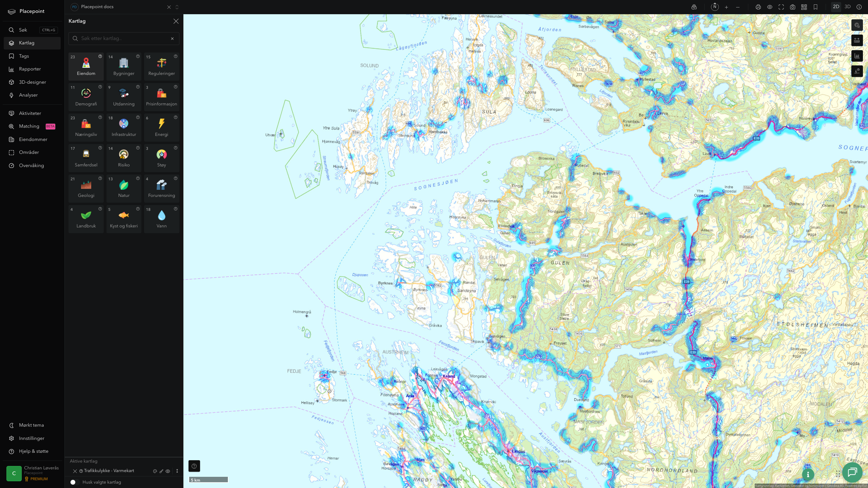Zoom out with the minus icon
The image size is (868, 488).
click(738, 7)
